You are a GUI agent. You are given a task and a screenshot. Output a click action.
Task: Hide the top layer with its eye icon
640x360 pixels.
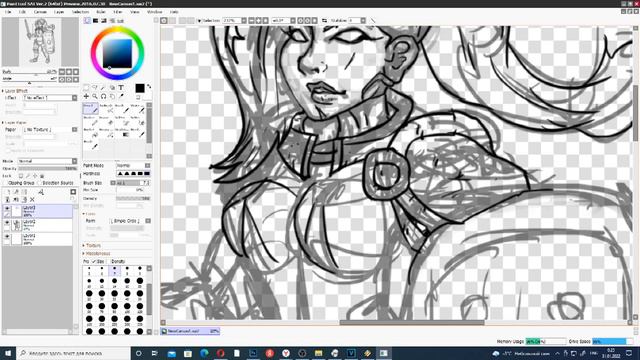pyautogui.click(x=7, y=209)
